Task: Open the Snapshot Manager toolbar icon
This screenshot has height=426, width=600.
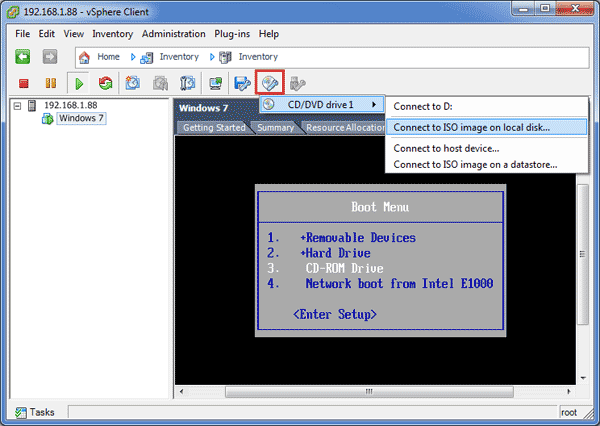Action: [187, 83]
